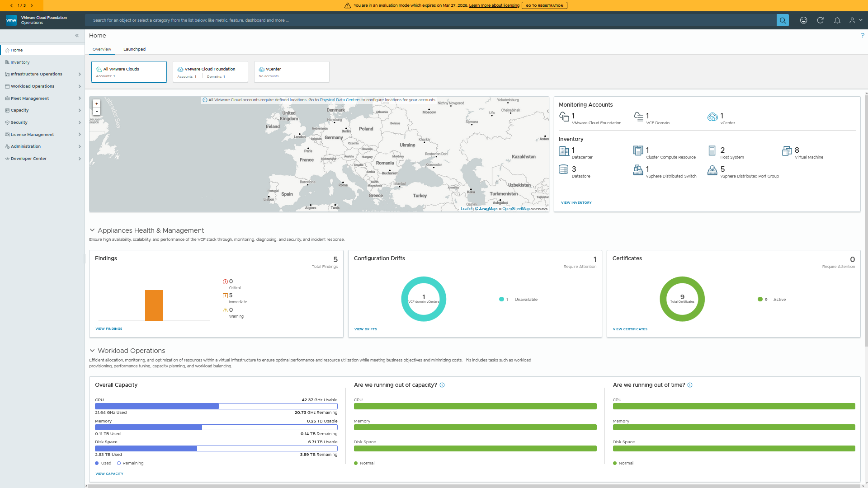The height and width of the screenshot is (488, 868).
Task: Click the orange Immediate findings bar
Action: tap(154, 305)
